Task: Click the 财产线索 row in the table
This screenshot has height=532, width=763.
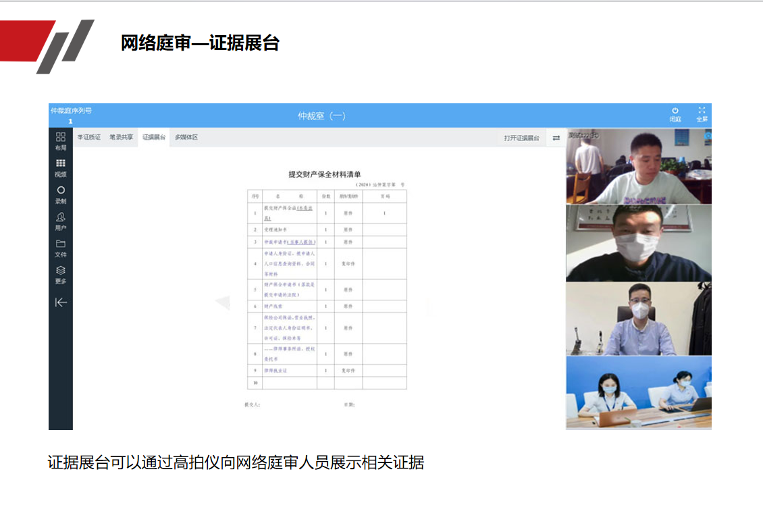Action: 327,306
